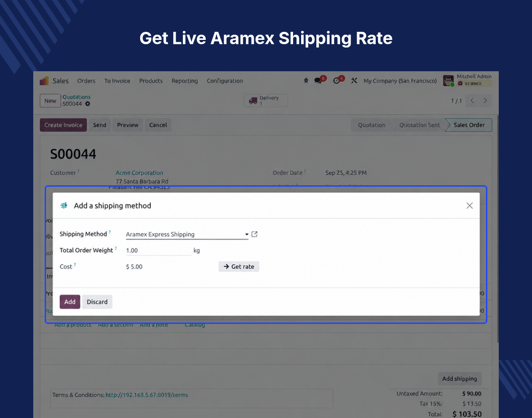Click the Sales app title
Viewport: 532px width, 418px height.
[61, 81]
